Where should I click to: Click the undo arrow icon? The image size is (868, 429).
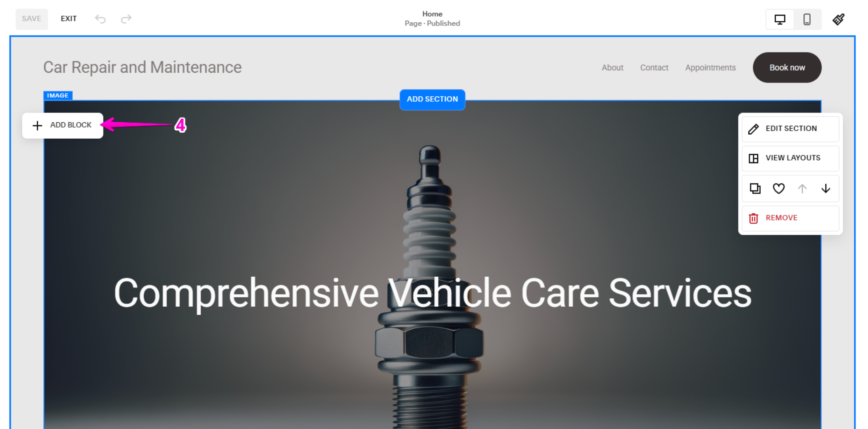100,19
